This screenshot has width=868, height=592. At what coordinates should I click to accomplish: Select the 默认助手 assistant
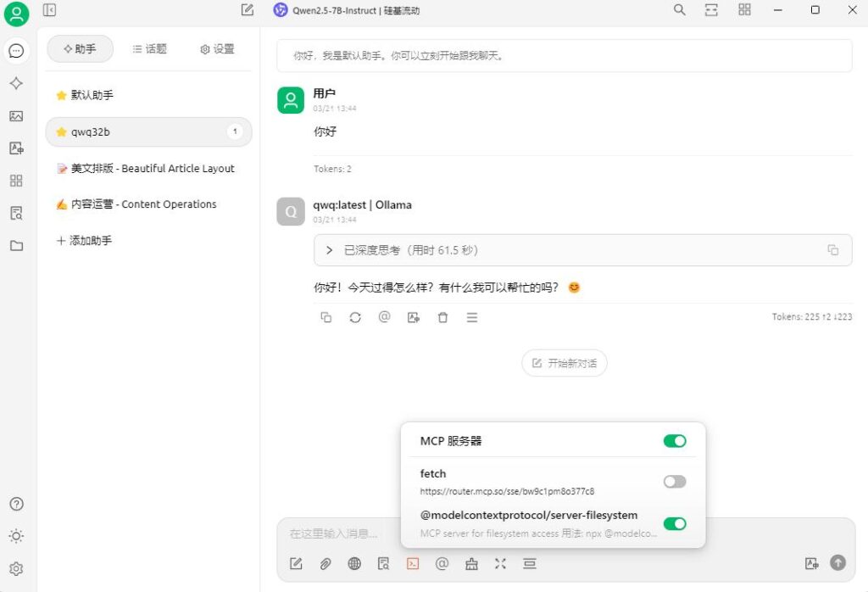tap(148, 95)
